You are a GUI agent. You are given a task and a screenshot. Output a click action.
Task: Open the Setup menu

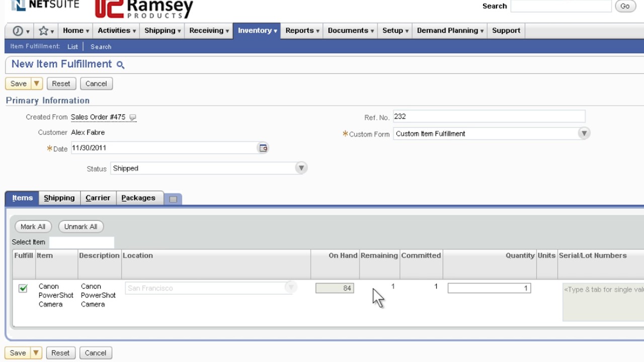(x=395, y=31)
